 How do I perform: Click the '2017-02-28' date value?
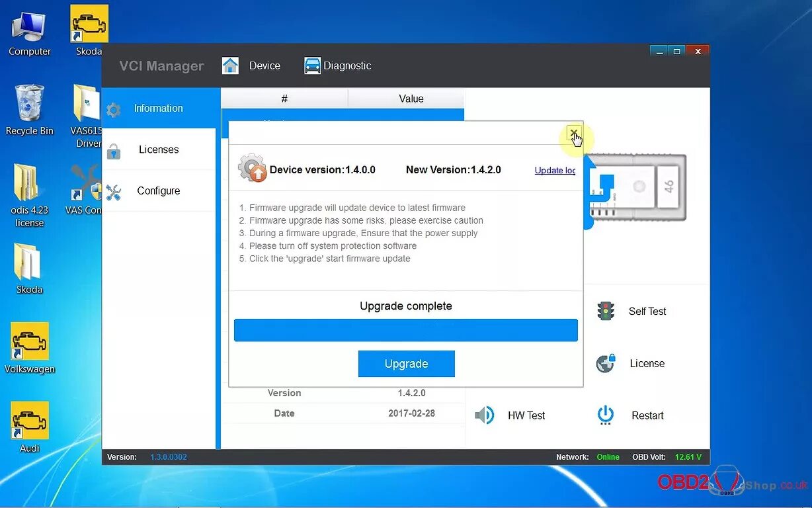pos(411,413)
